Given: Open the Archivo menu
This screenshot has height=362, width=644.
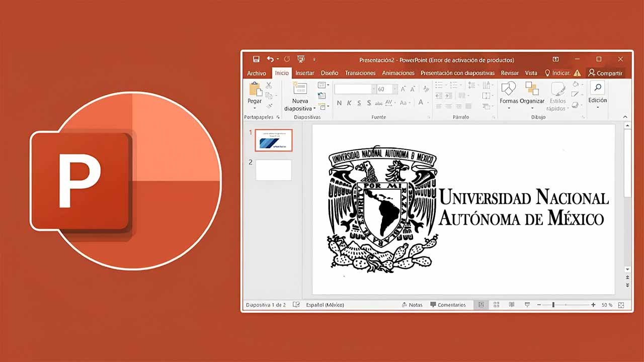Looking at the screenshot, I should point(257,73).
